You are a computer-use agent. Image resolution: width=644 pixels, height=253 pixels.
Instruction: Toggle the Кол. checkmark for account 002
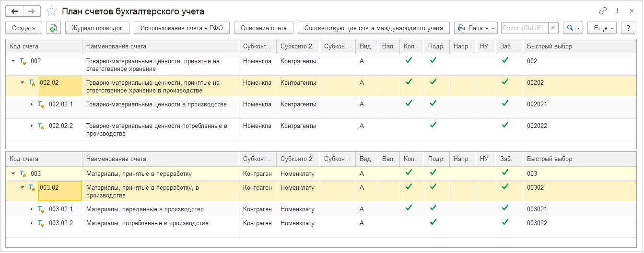(409, 60)
